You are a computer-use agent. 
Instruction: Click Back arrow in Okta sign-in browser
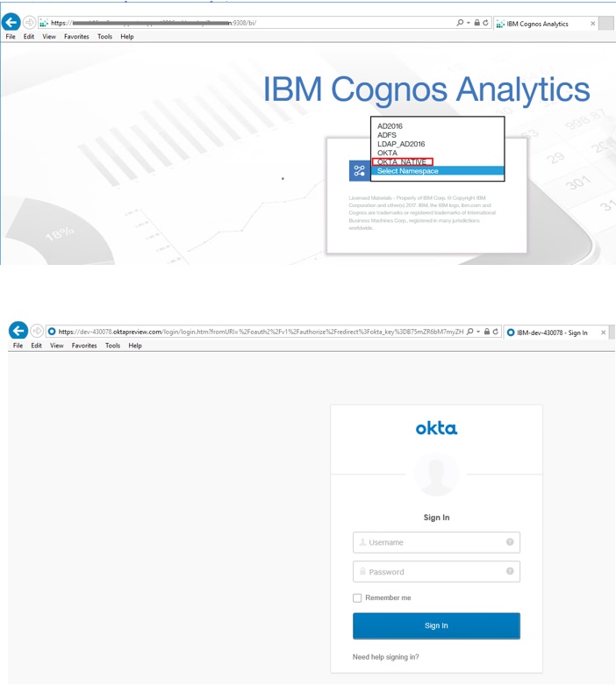pos(18,331)
